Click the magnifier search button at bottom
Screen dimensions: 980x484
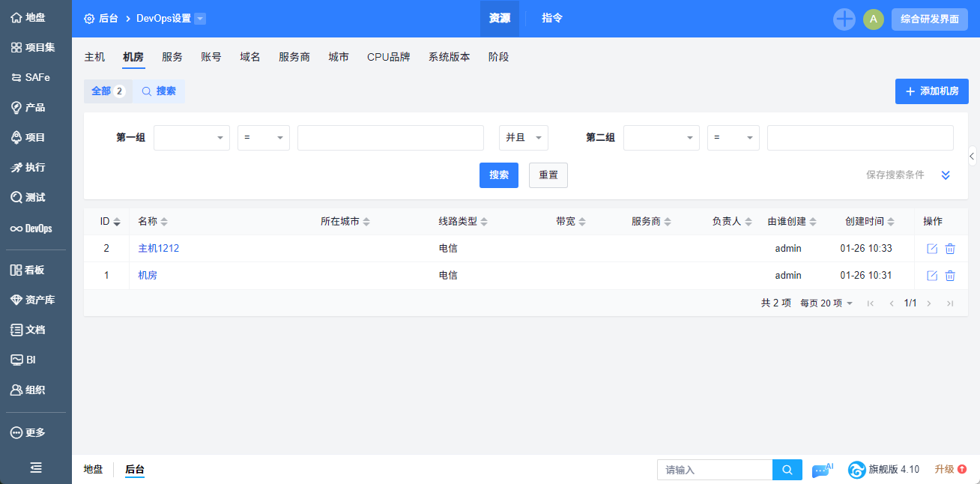click(x=787, y=470)
